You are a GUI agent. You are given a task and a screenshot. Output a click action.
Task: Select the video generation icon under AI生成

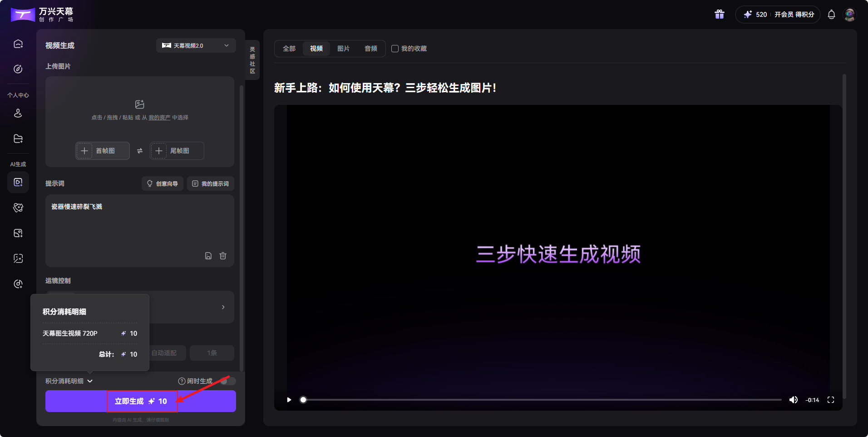(x=18, y=182)
